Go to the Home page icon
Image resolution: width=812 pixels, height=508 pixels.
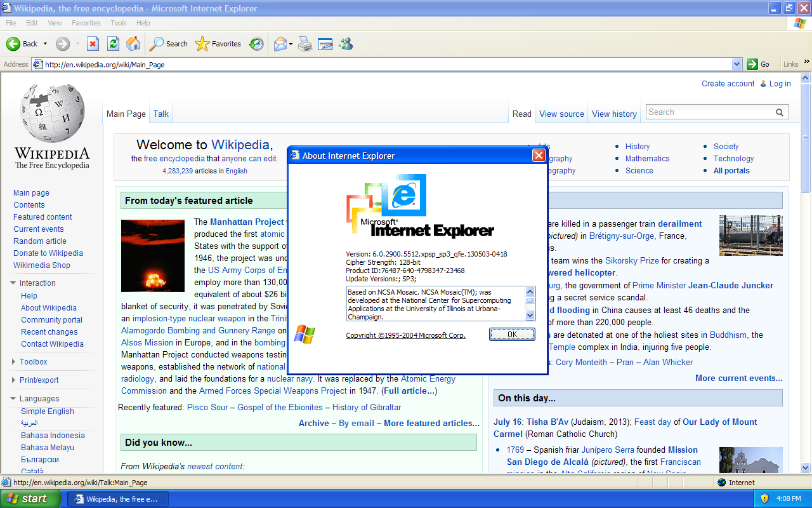point(133,44)
